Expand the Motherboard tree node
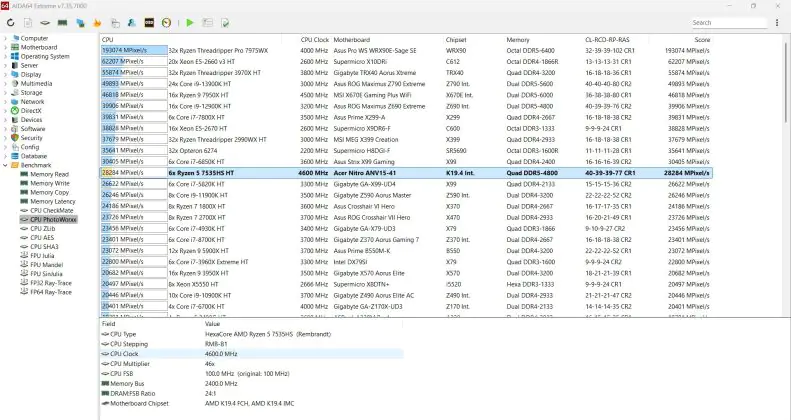This screenshot has height=420, width=791. 6,47
